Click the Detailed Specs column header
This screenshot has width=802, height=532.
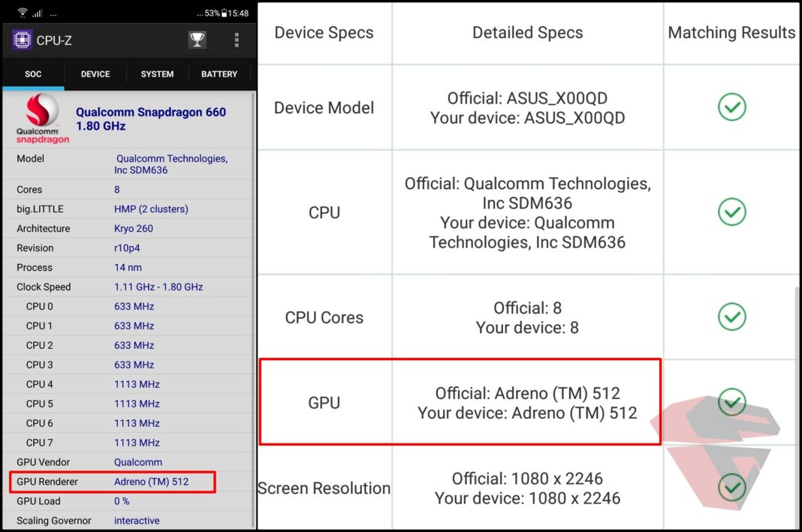[x=527, y=33]
